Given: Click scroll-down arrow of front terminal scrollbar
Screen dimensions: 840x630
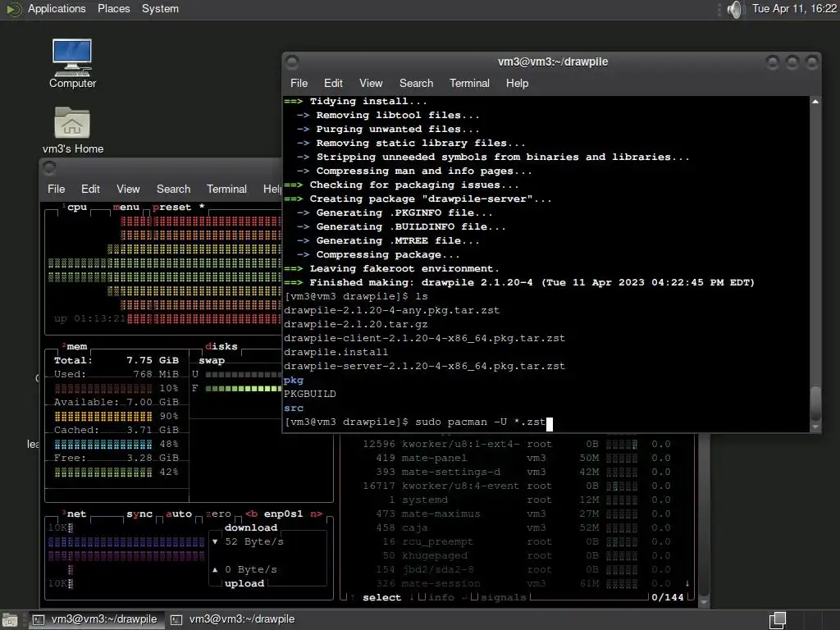Looking at the screenshot, I should [x=815, y=427].
